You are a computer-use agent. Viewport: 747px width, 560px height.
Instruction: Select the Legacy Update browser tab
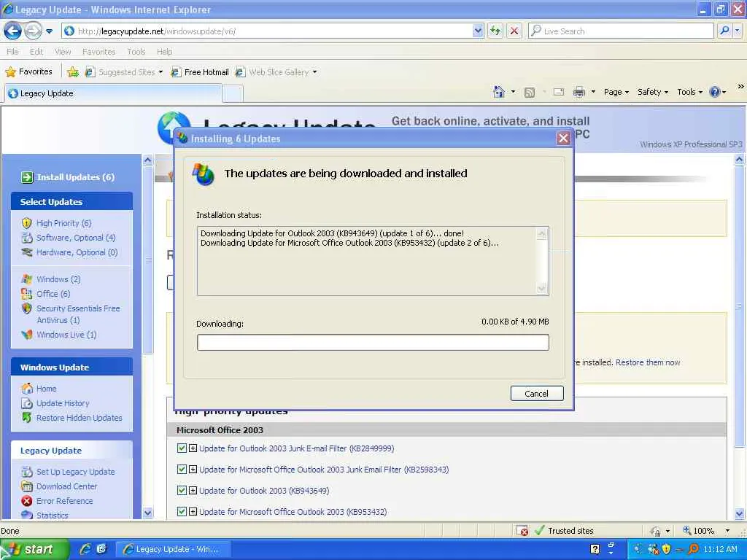coord(113,93)
